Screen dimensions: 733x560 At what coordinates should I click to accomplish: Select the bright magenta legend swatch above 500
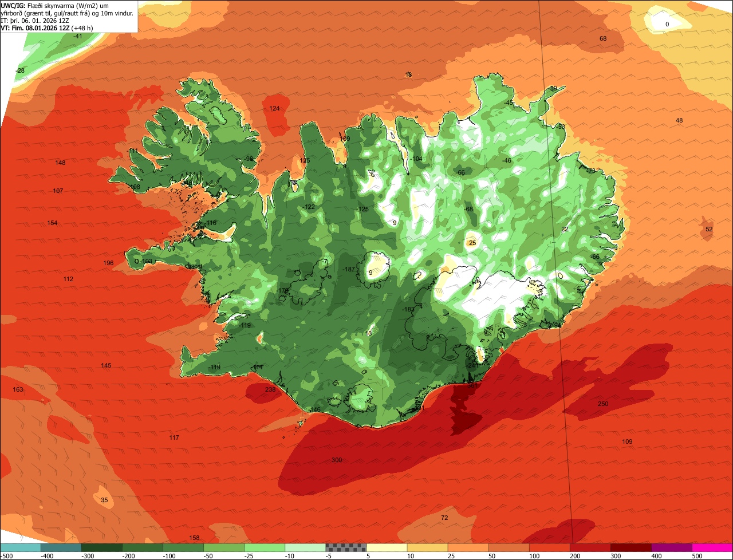[712, 547]
